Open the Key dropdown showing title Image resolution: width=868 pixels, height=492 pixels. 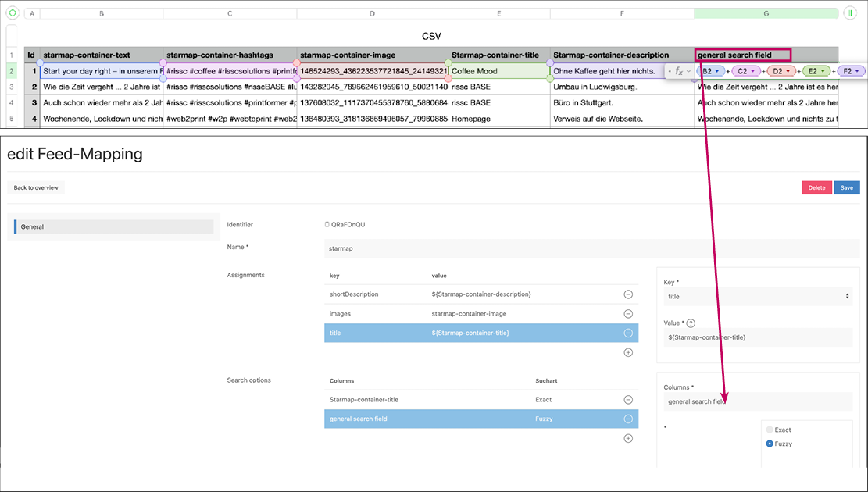pos(757,297)
